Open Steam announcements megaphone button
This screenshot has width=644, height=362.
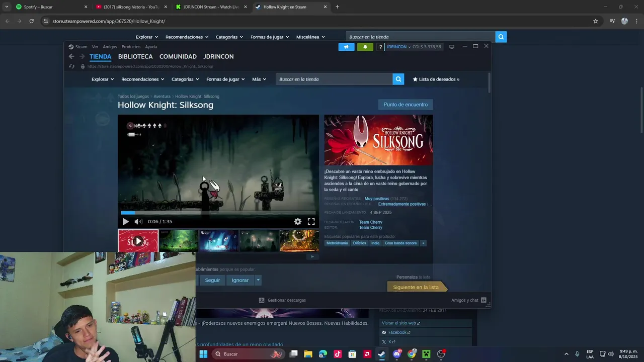tap(346, 47)
